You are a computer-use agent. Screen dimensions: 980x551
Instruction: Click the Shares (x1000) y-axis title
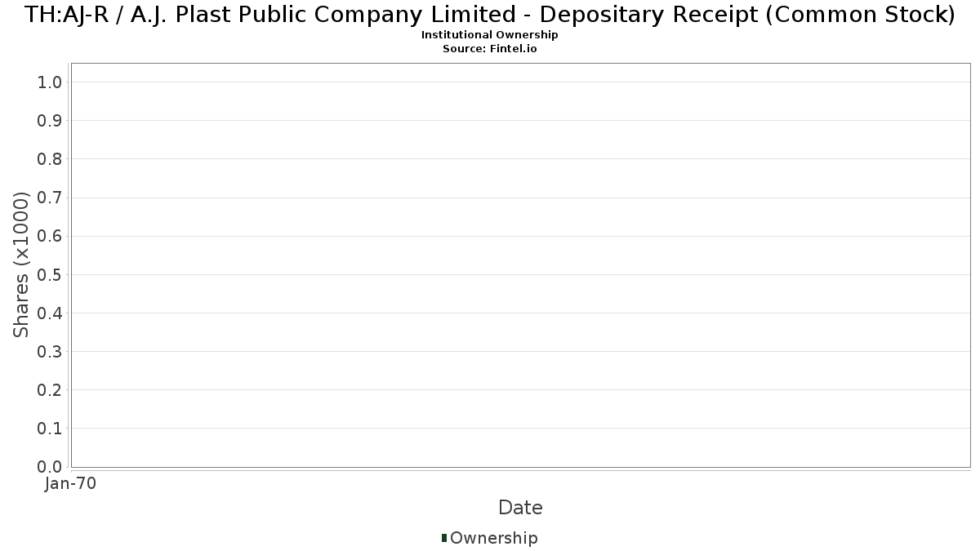click(22, 264)
